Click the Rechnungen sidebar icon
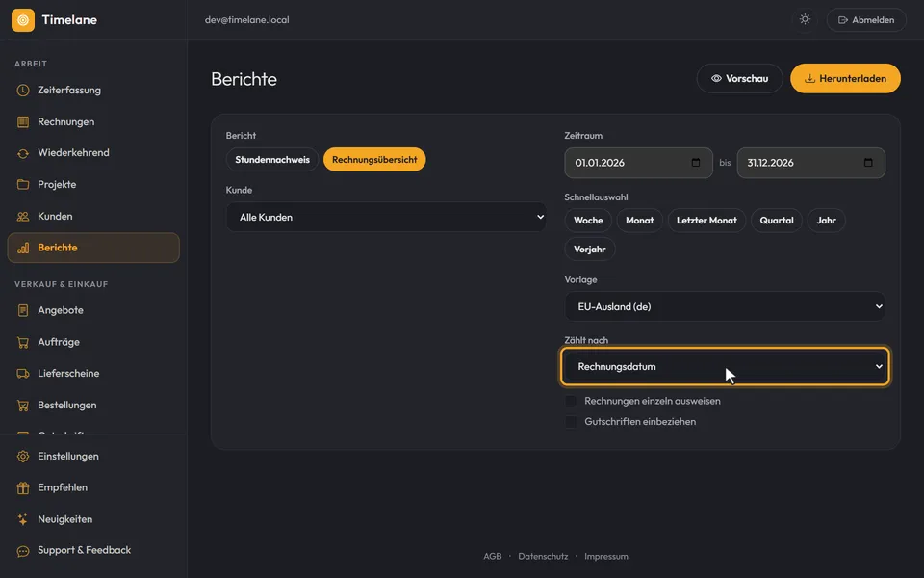The height and width of the screenshot is (578, 924). (23, 122)
